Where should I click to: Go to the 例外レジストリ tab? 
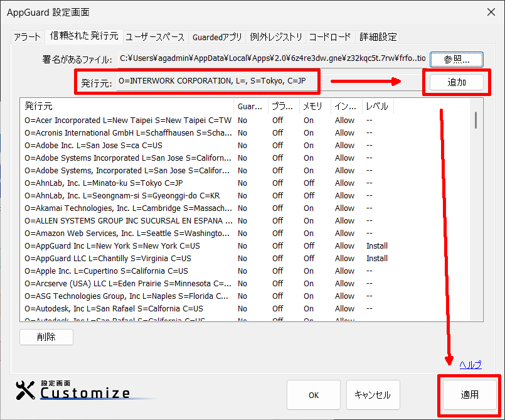[x=276, y=37]
